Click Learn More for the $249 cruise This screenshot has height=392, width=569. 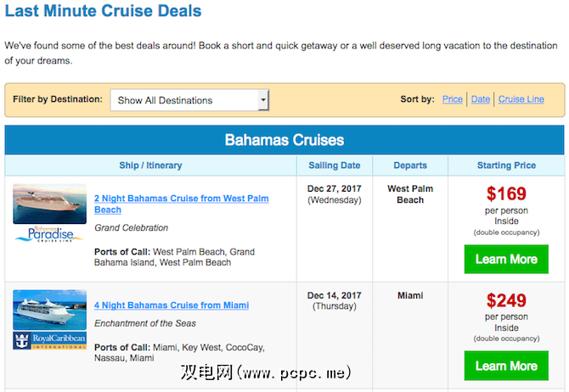pos(506,366)
